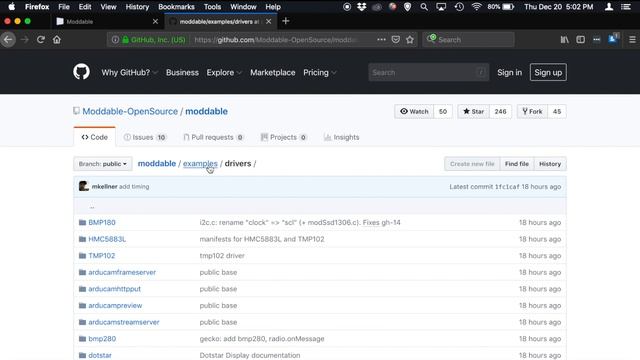Click the Star button
This screenshot has width=640, height=360.
(473, 111)
